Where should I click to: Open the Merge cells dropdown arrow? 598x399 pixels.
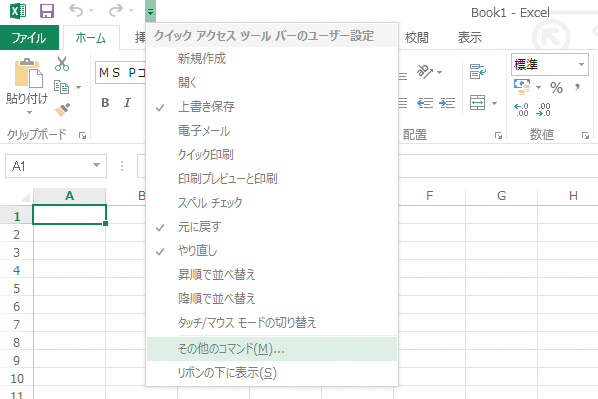[495, 103]
